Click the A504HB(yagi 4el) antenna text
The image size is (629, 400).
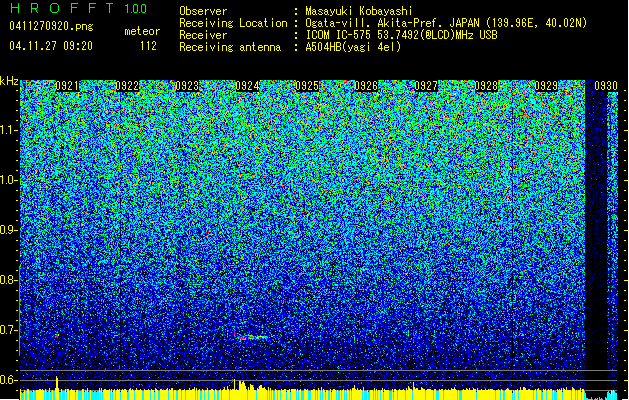353,47
